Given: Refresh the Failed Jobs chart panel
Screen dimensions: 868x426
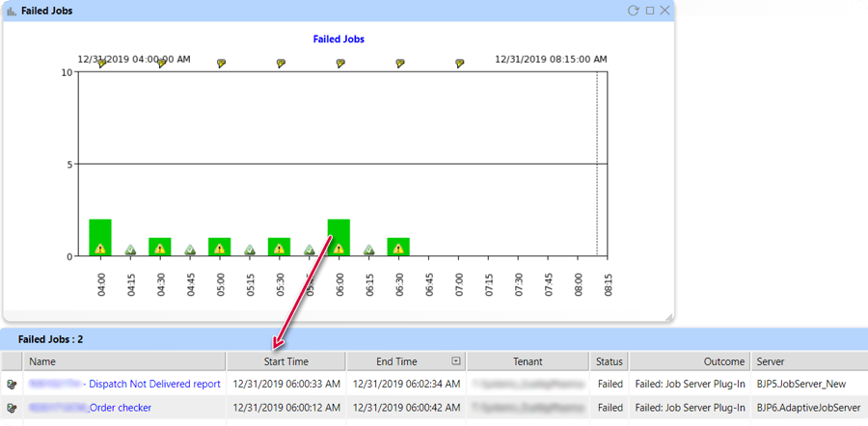Looking at the screenshot, I should tap(634, 11).
